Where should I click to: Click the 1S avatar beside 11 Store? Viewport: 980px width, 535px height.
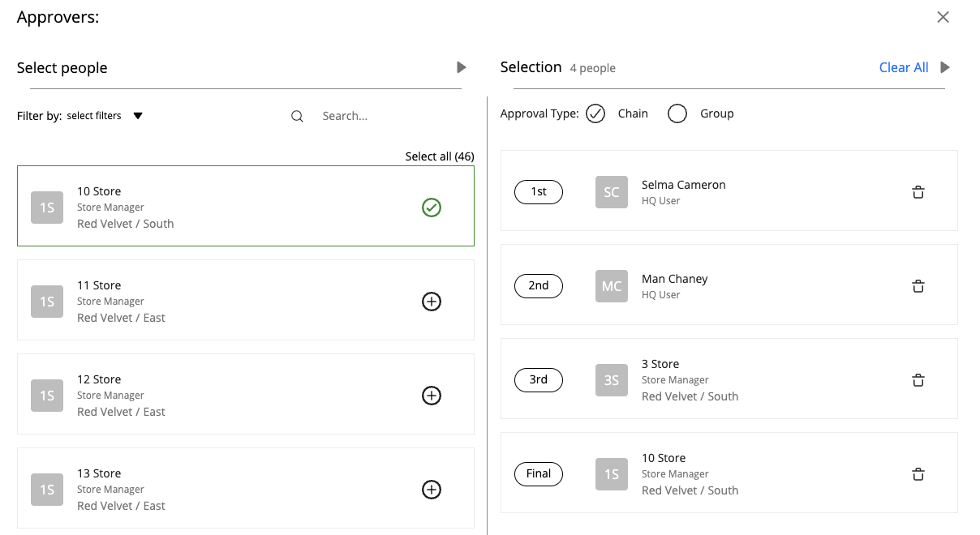click(47, 302)
